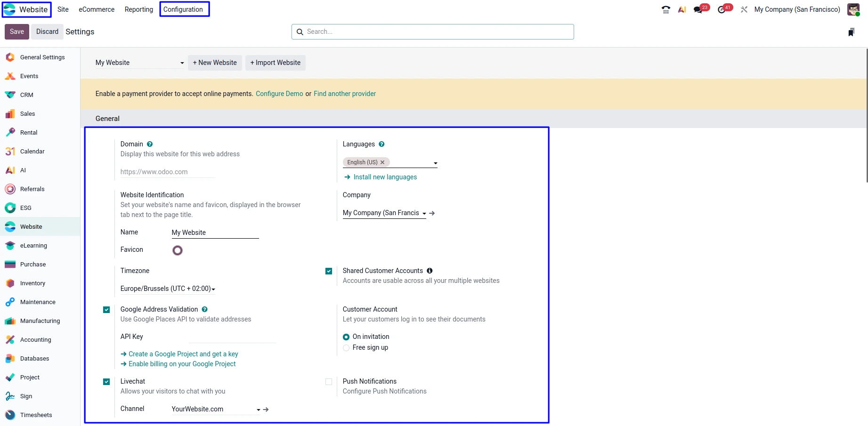The width and height of the screenshot is (868, 426).
Task: Open the user avatar menu
Action: 853,9
